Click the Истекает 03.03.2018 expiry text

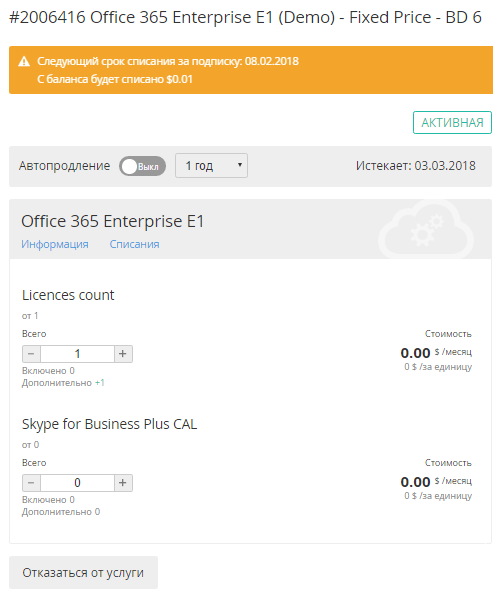(x=416, y=166)
